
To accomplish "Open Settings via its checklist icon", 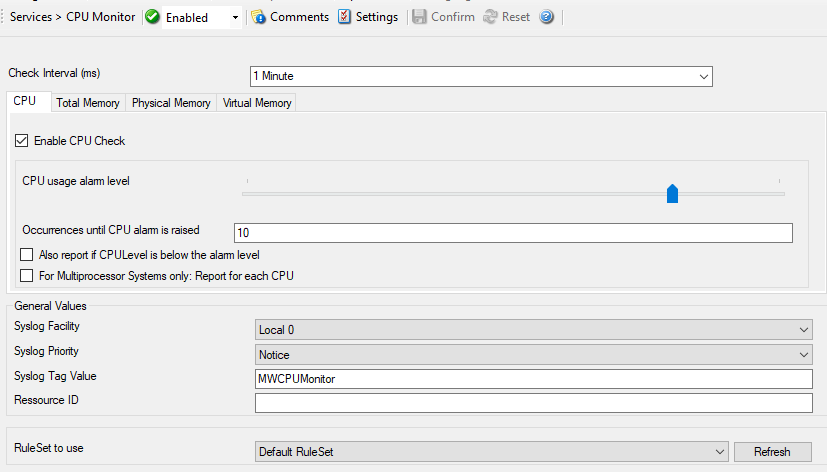I will [x=345, y=17].
